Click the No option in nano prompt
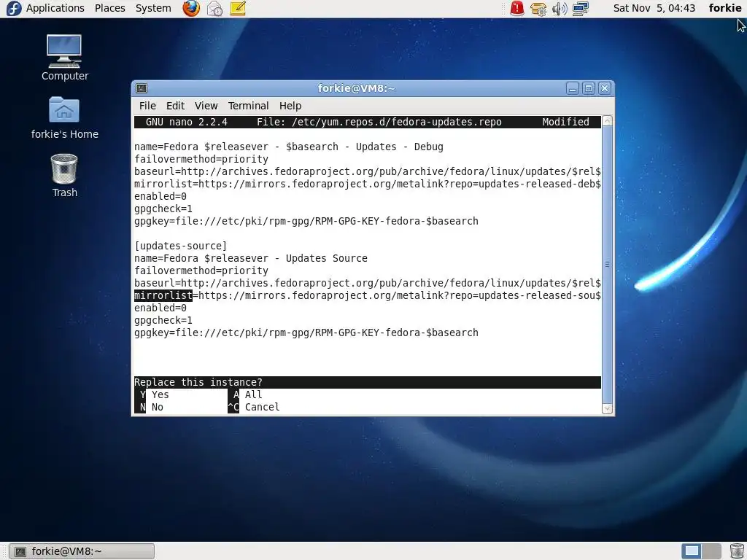The image size is (747, 560). 152,407
